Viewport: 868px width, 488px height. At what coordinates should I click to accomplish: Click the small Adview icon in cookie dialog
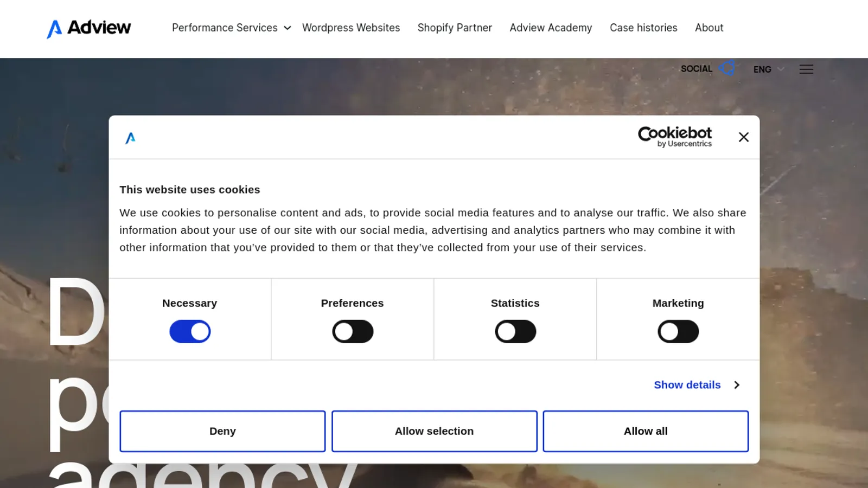130,138
